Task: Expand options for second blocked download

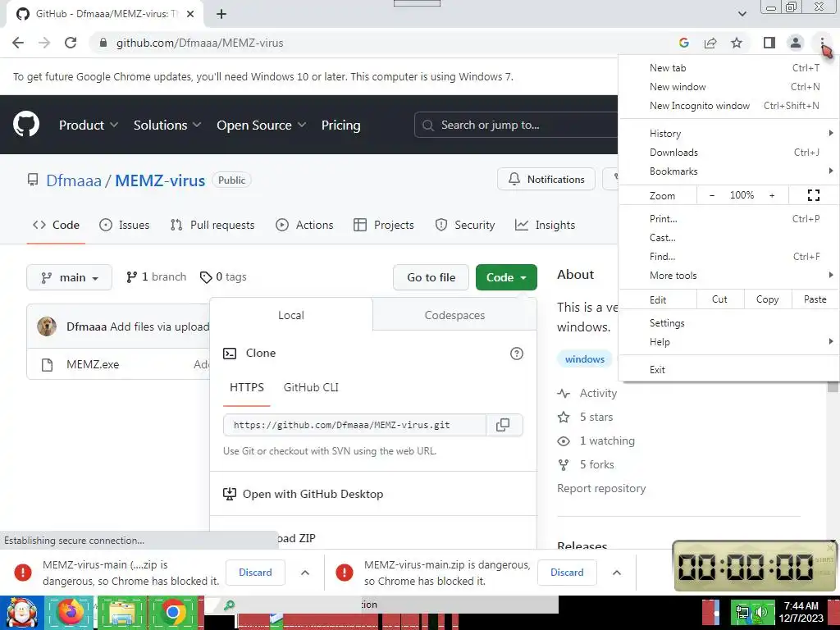Action: coord(617,573)
